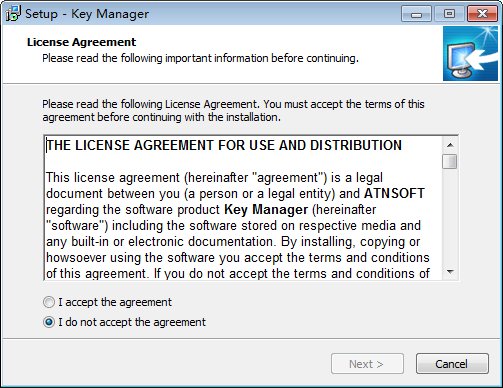Click the scrollbar track below the thumb
The image size is (503, 388).
tap(450, 217)
